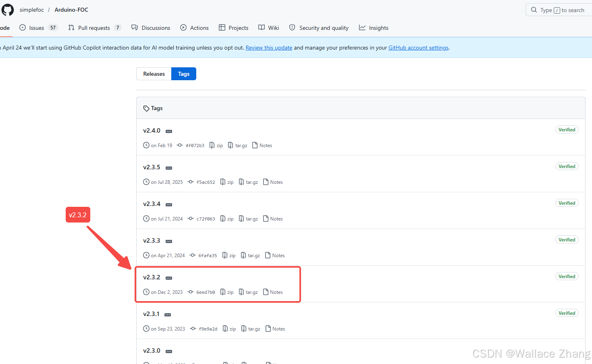Open commit c72f063
592x364 pixels.
click(201, 219)
